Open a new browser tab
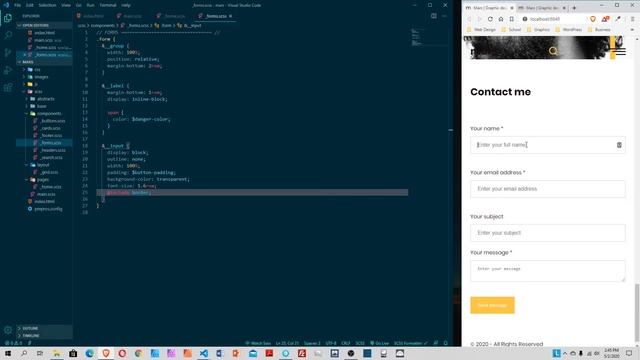Image resolution: width=640 pixels, height=360 pixels. click(x=574, y=8)
